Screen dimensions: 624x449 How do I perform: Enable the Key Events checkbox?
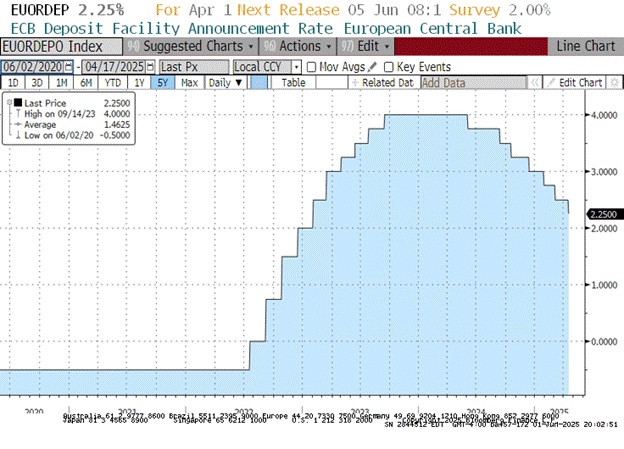(x=389, y=67)
